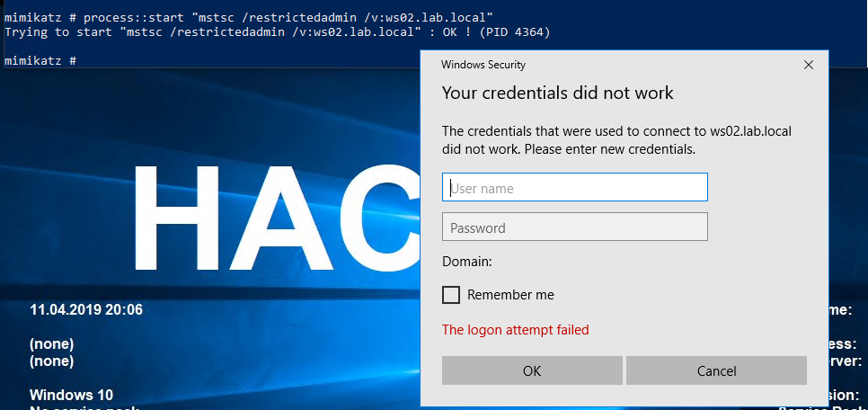The image size is (868, 410).
Task: Enable the Remember me checkbox
Action: coord(450,295)
